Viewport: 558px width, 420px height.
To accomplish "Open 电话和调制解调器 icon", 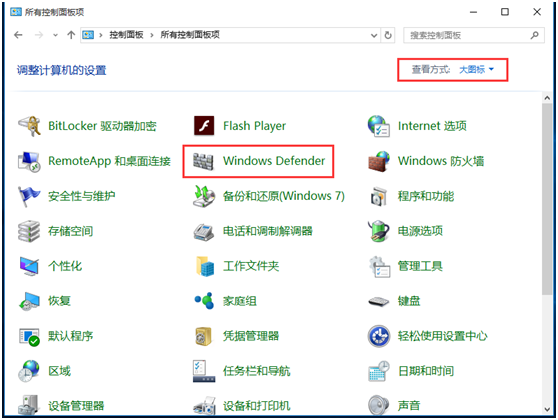I will pos(204,232).
